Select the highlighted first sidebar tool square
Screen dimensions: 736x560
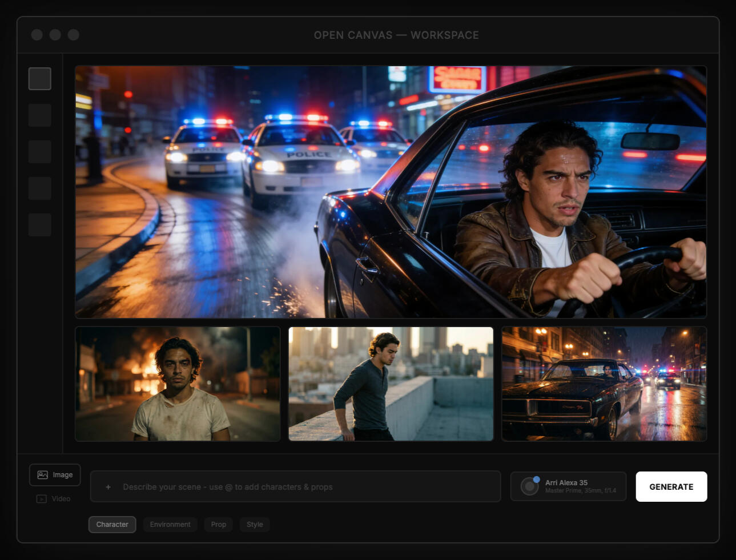point(40,79)
